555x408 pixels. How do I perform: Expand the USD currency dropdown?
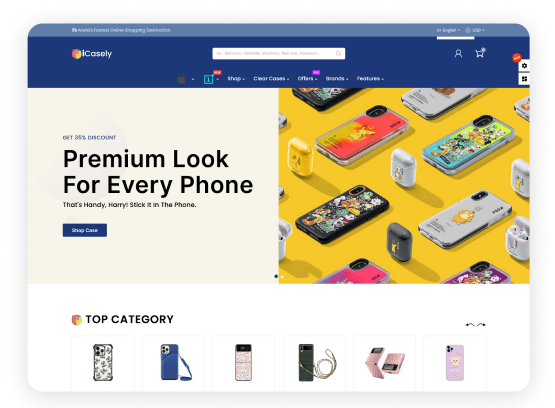475,30
